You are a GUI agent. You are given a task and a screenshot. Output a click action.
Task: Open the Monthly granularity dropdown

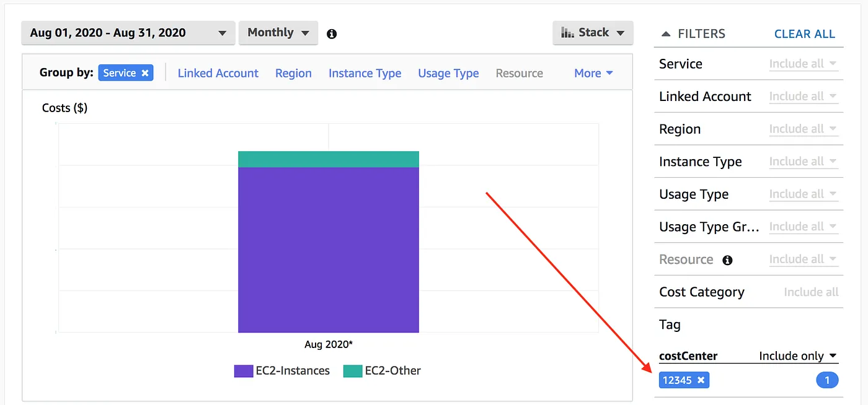click(278, 33)
